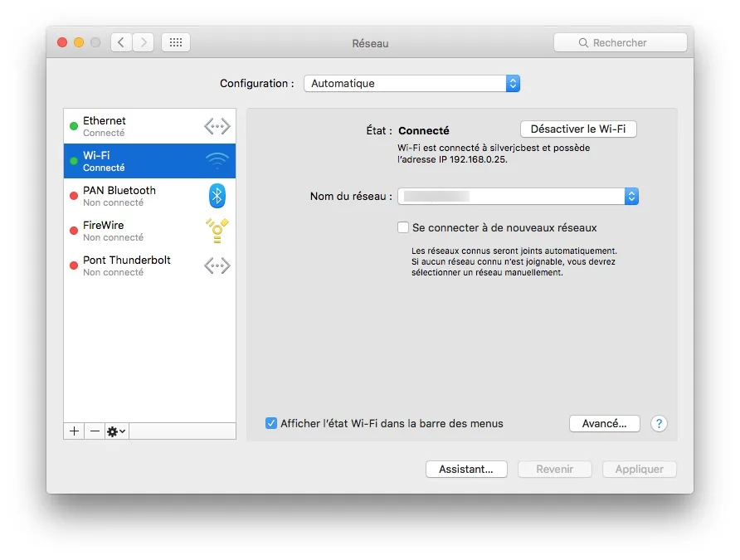Remove a service using the minus icon
Screen dimensions: 740x560
tap(95, 431)
